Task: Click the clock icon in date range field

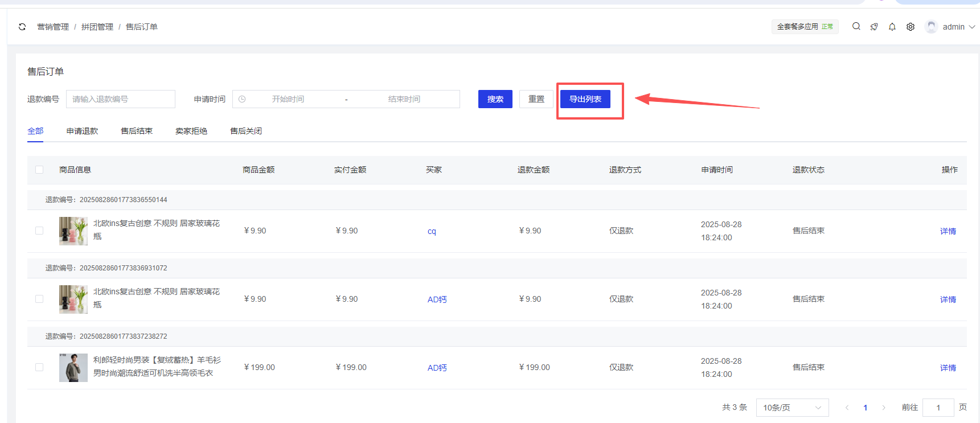Action: [x=242, y=99]
